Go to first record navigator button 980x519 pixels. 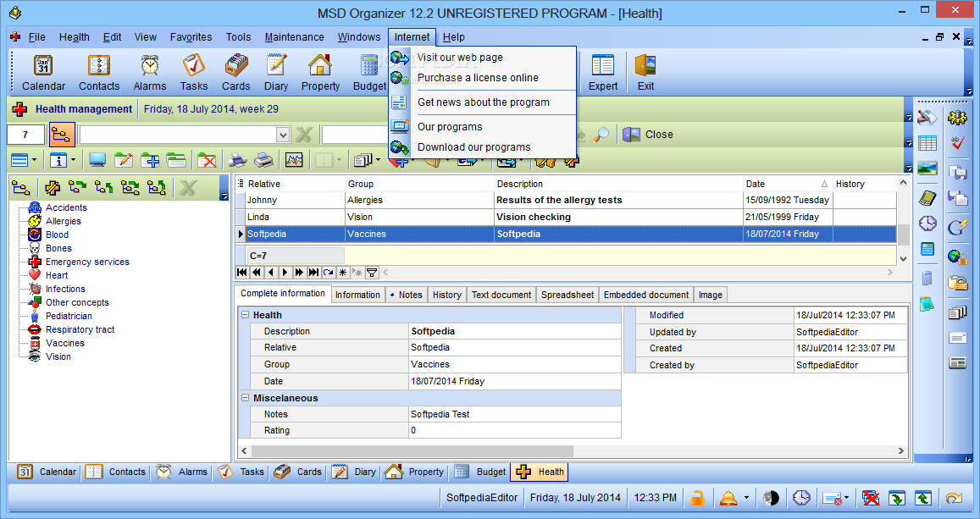[242, 273]
